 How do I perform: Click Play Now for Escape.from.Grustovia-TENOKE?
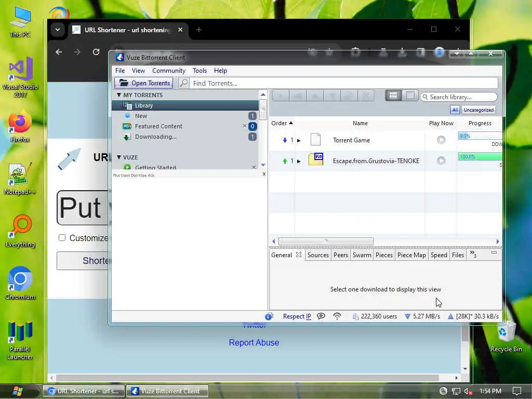click(441, 161)
